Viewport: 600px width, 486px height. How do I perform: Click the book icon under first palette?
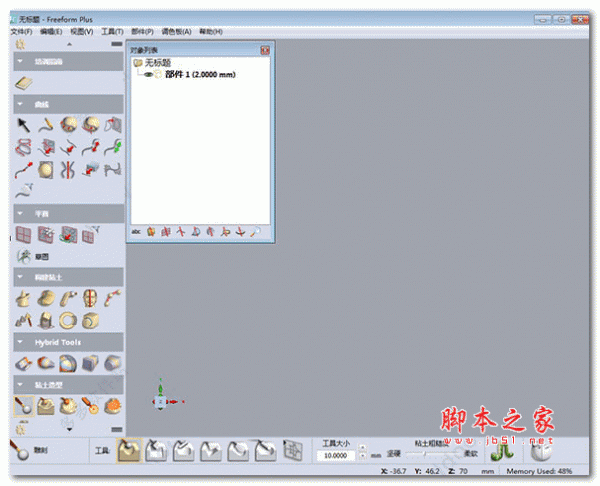[x=24, y=83]
